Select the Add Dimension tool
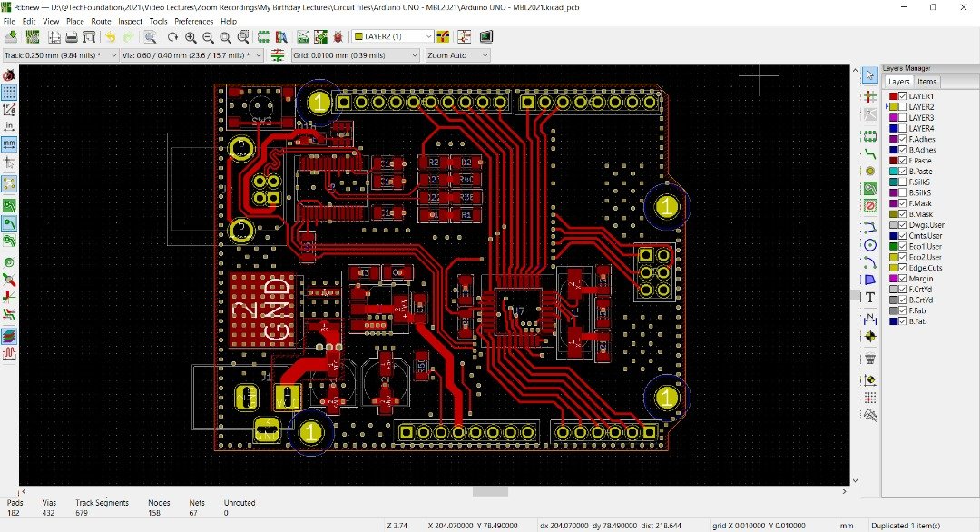Viewport: 980px width, 532px height. [869, 320]
